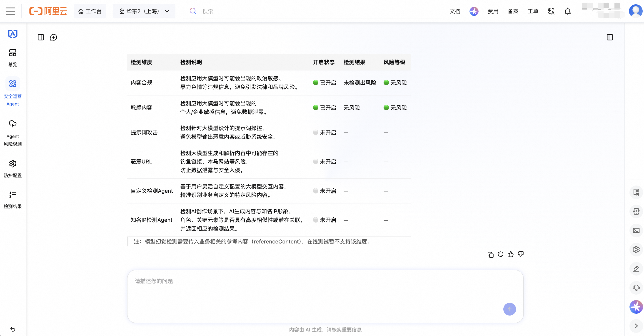Screen dimensions: 644x336
Task: Click the referenceContent note text
Action: [x=253, y=241]
